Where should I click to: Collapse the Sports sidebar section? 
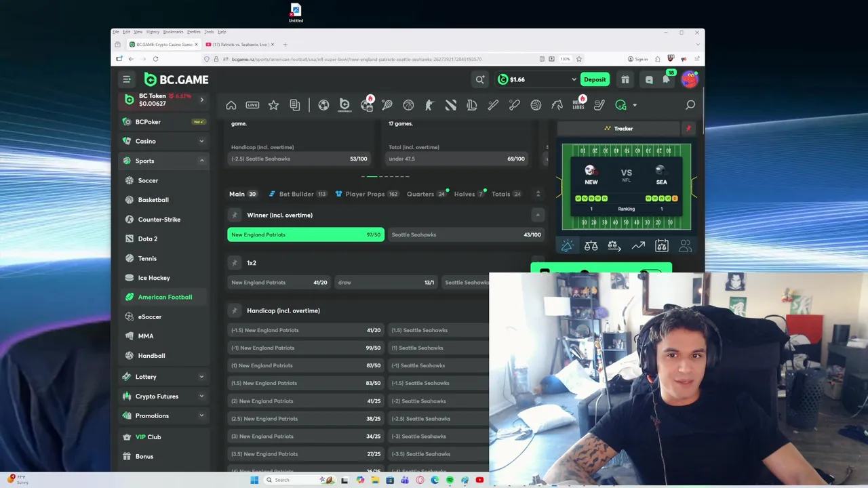pyautogui.click(x=201, y=161)
